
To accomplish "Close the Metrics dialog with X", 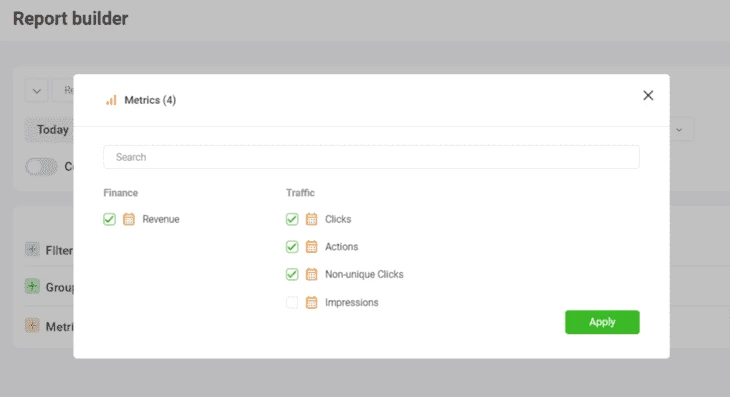I will pyautogui.click(x=648, y=95).
